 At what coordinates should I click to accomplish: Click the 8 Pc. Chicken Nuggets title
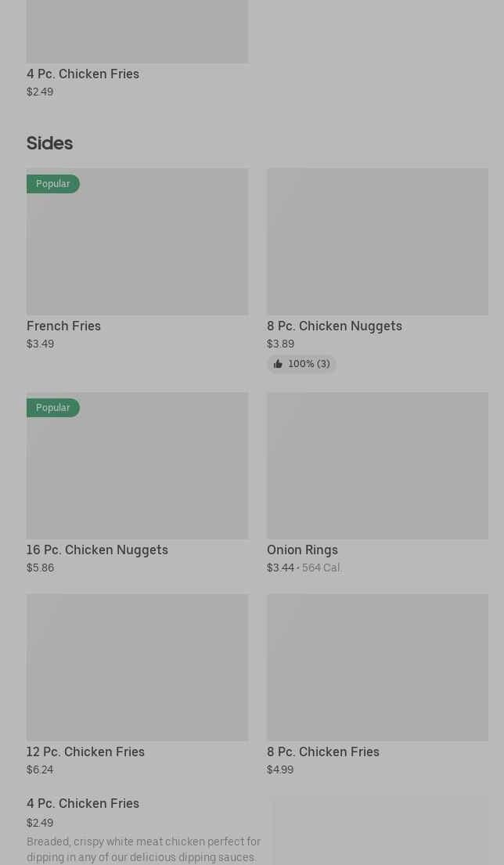tap(334, 326)
